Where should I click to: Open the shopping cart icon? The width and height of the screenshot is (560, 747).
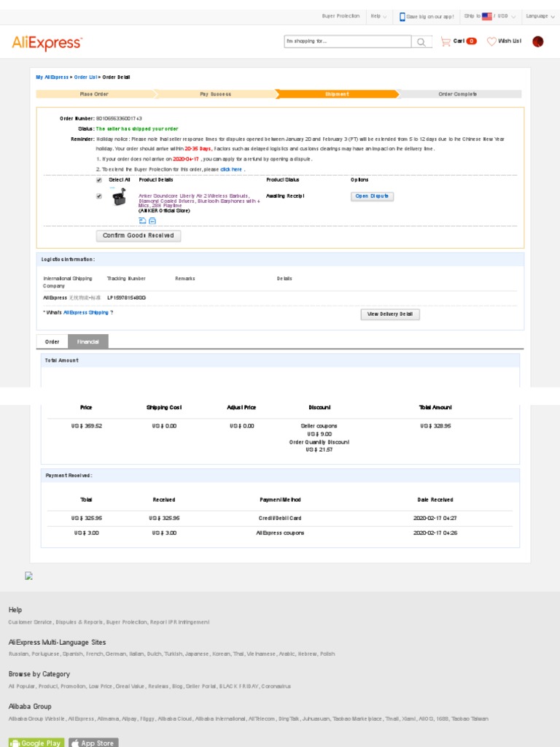point(446,42)
